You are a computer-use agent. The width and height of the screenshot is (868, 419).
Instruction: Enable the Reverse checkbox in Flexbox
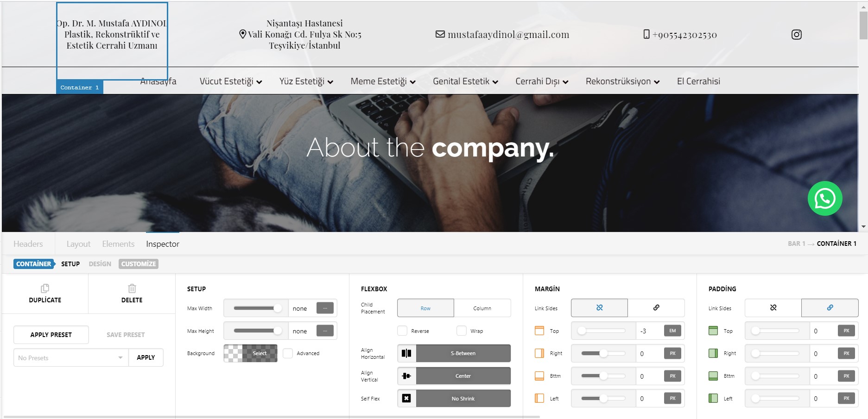402,331
